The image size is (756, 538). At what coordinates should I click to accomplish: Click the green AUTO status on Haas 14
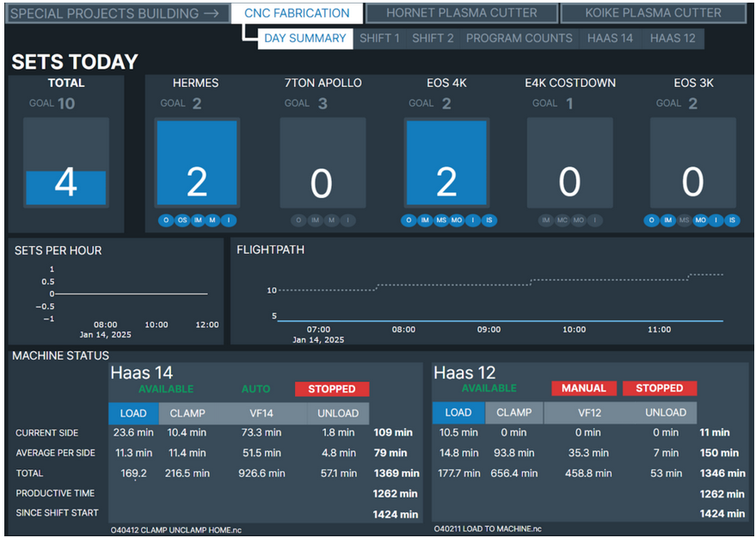(255, 389)
